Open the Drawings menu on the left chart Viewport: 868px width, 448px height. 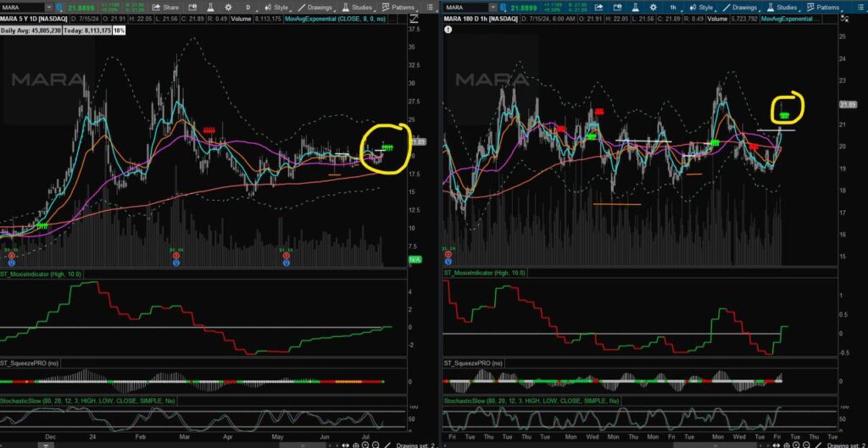click(x=314, y=7)
